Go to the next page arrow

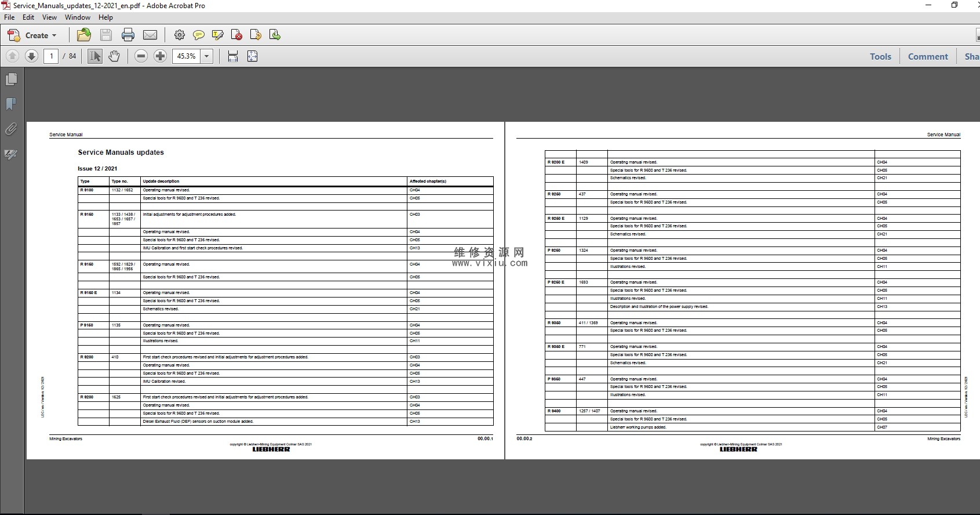click(x=32, y=56)
